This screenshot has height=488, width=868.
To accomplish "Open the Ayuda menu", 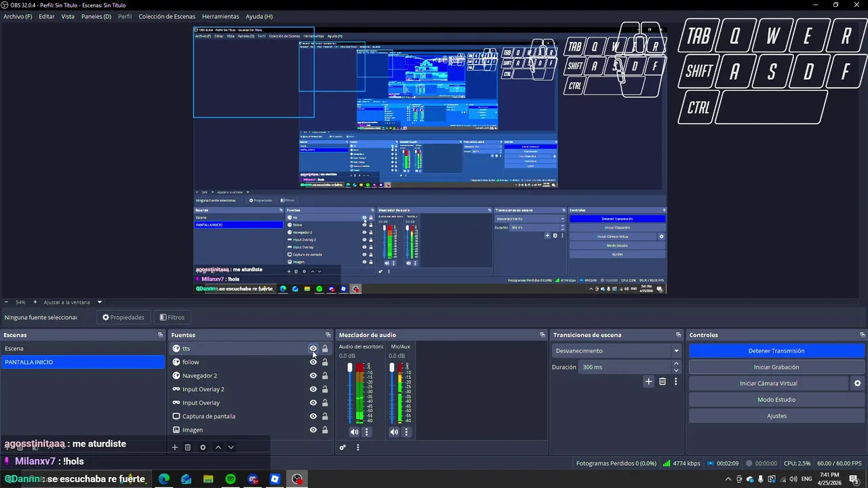I will coord(259,16).
